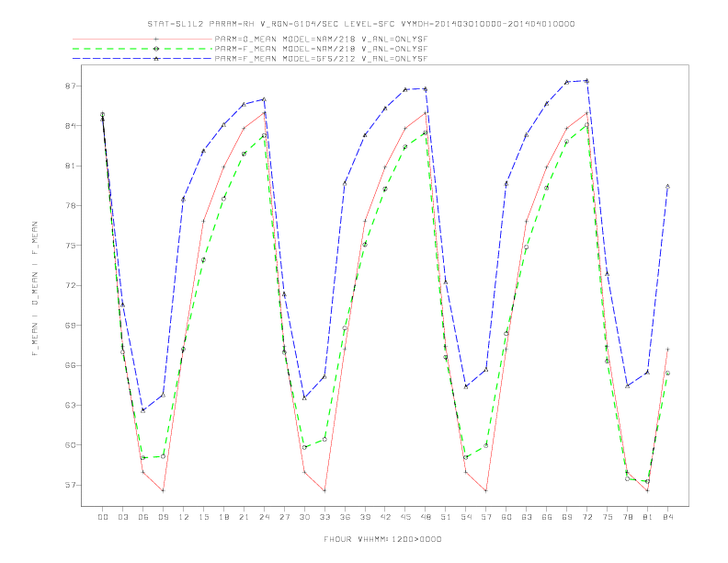The image size is (728, 563).
Task: Click x-axis tick label 54
Action: 466,517
